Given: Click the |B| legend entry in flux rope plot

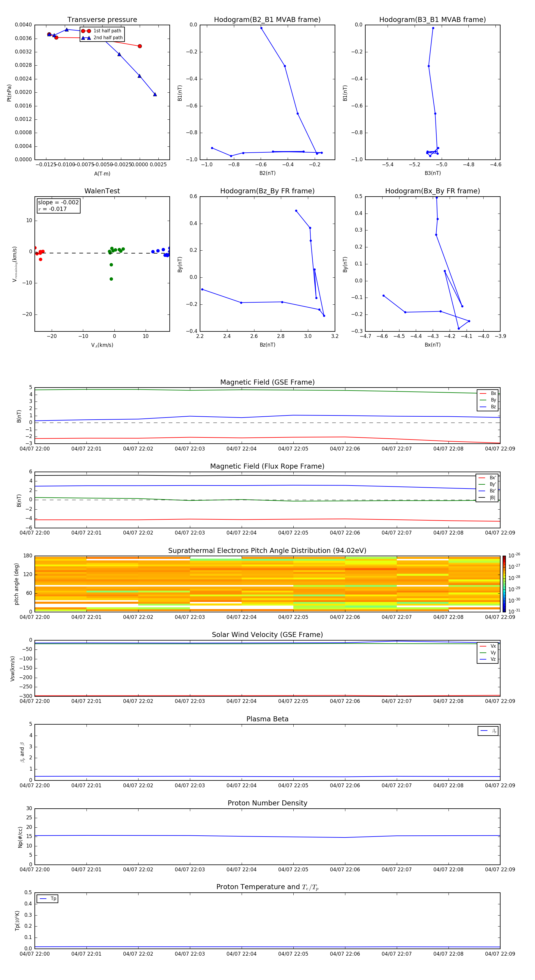Looking at the screenshot, I should pyautogui.click(x=487, y=498).
